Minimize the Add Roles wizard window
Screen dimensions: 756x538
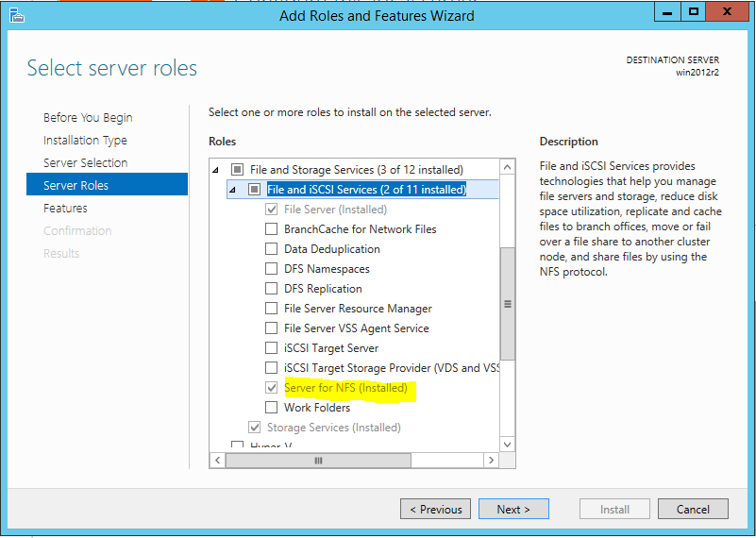tap(664, 12)
